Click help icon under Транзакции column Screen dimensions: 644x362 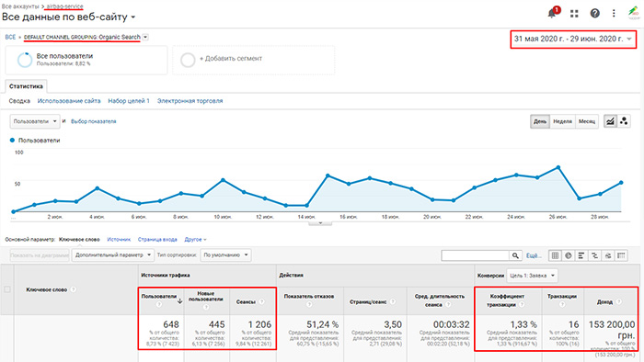click(562, 305)
